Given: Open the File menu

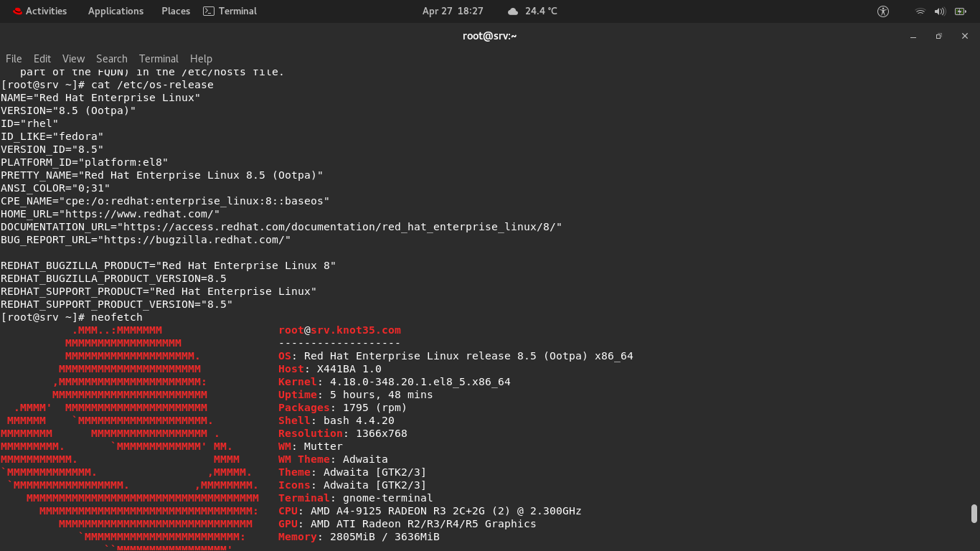Looking at the screenshot, I should coord(14,59).
